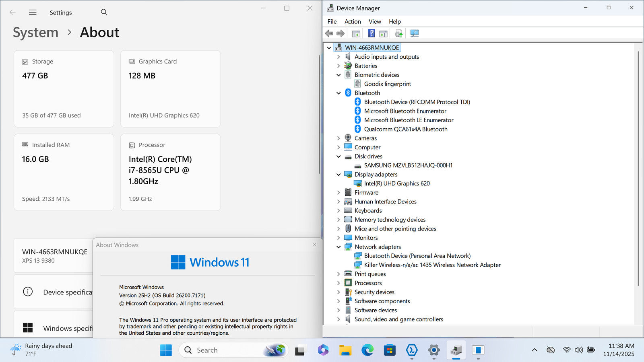
Task: Expand the Cameras device category
Action: (339, 138)
